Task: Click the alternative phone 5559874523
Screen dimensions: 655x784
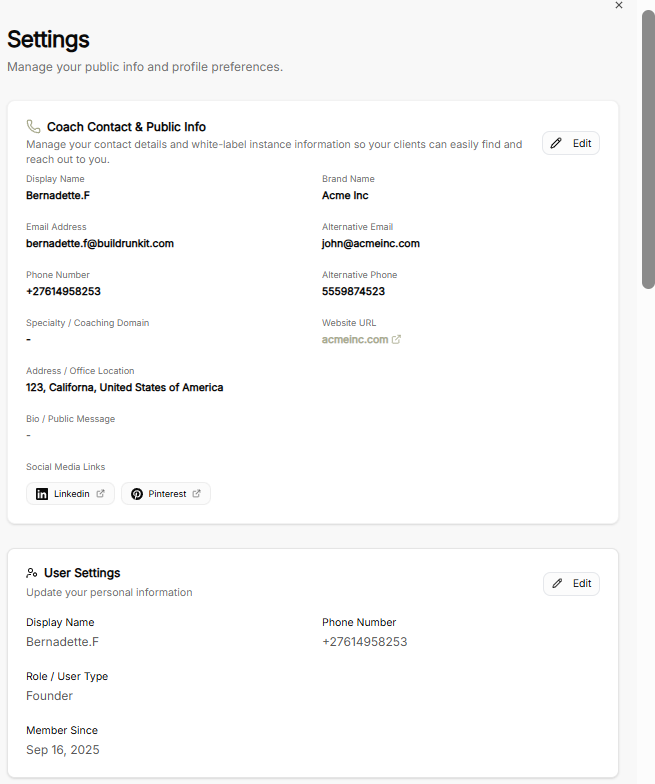Action: [354, 292]
